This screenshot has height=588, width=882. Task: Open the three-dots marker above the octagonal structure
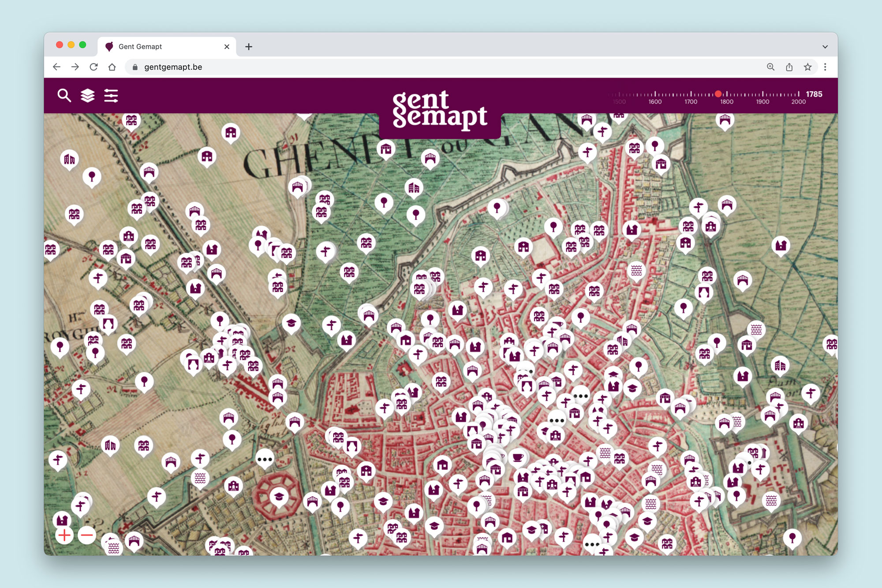point(265,459)
